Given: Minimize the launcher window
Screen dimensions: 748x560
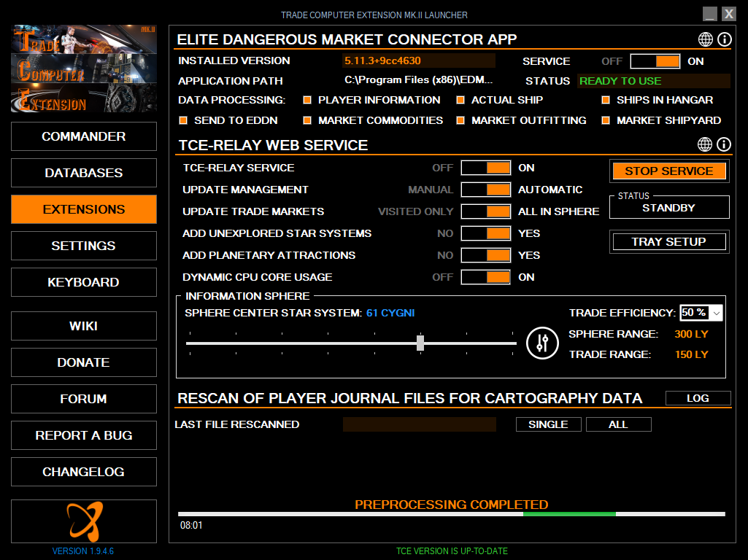Looking at the screenshot, I should pos(710,14).
